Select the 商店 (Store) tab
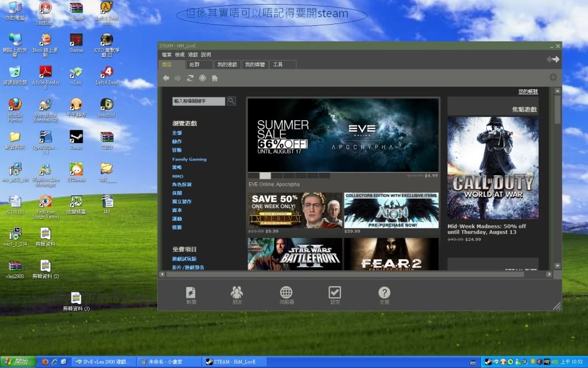Screen dimensions: 588x368 [172, 64]
